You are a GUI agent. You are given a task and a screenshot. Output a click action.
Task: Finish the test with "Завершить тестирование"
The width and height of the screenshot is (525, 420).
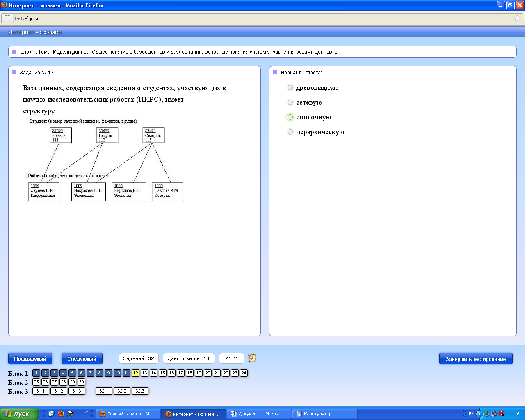[476, 359]
